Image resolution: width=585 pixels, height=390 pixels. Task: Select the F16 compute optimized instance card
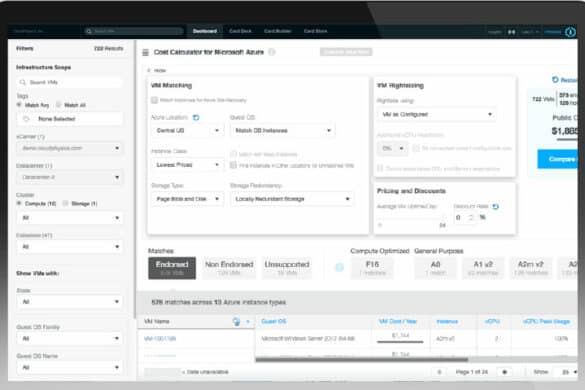[x=372, y=268]
